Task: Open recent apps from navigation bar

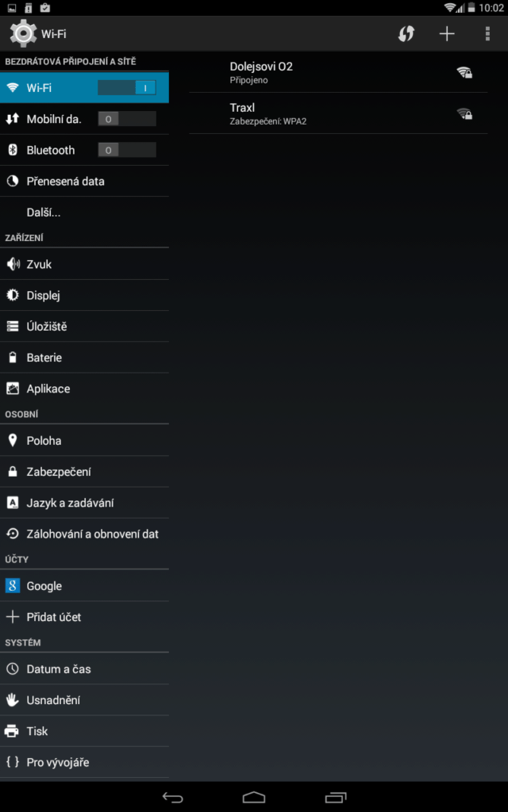Action: pyautogui.click(x=336, y=797)
